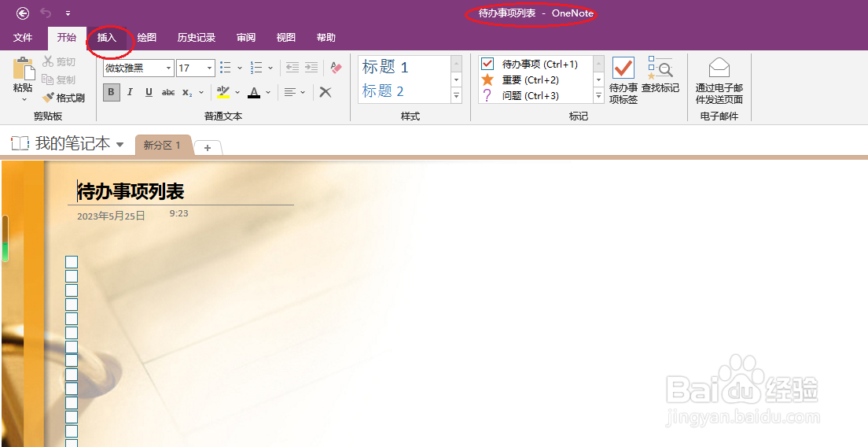This screenshot has width=868, height=447.
Task: Switch to the 开始 ribbon tab
Action: [66, 38]
